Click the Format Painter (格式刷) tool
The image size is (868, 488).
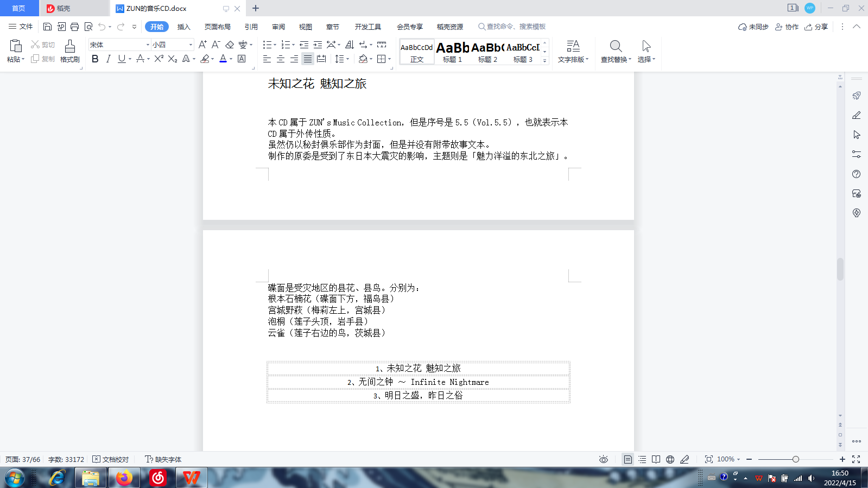pyautogui.click(x=69, y=51)
